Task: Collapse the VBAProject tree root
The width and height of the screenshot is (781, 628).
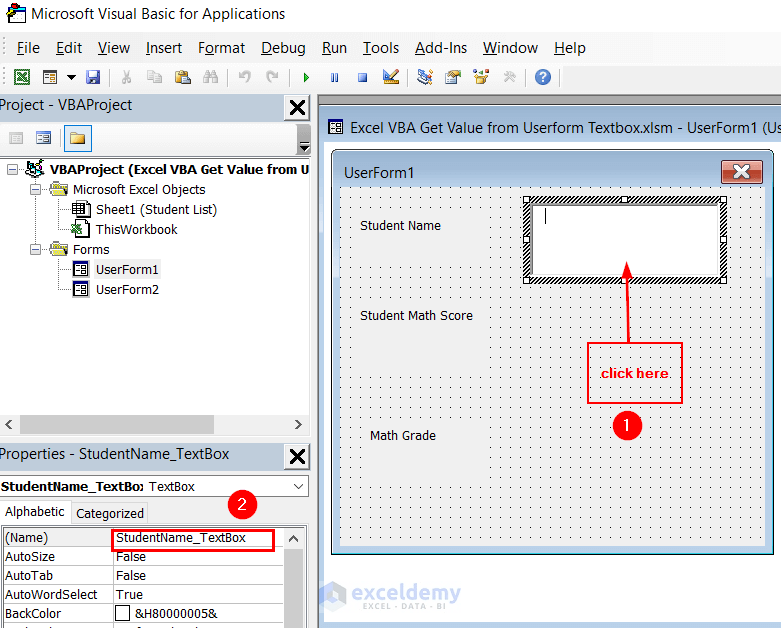Action: [x=12, y=170]
